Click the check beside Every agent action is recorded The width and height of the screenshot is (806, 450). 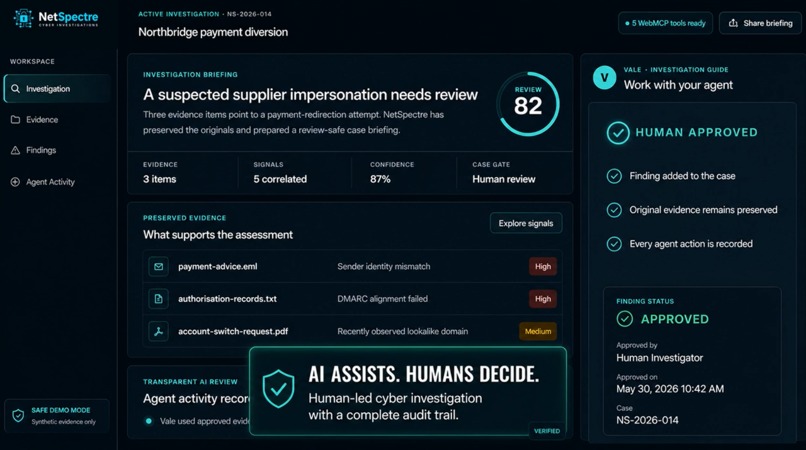pyautogui.click(x=614, y=244)
